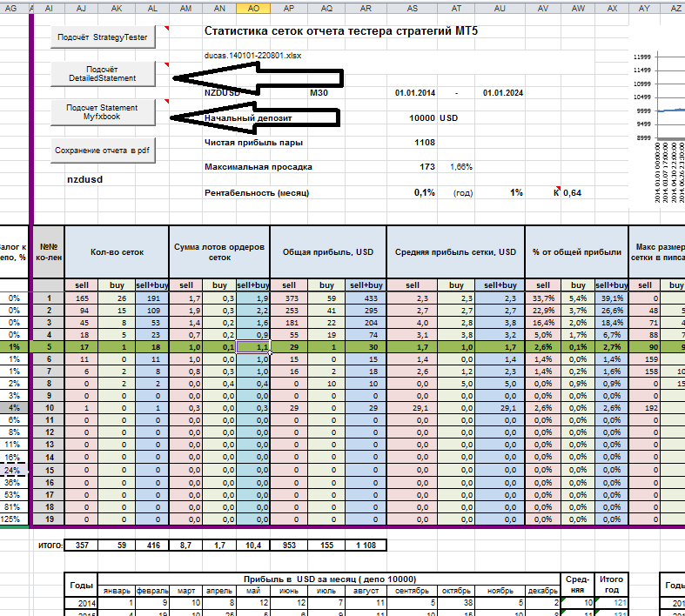This screenshot has width=685, height=616.
Task: Click the Подсчёт DetailedStatement button
Action: click(x=103, y=74)
